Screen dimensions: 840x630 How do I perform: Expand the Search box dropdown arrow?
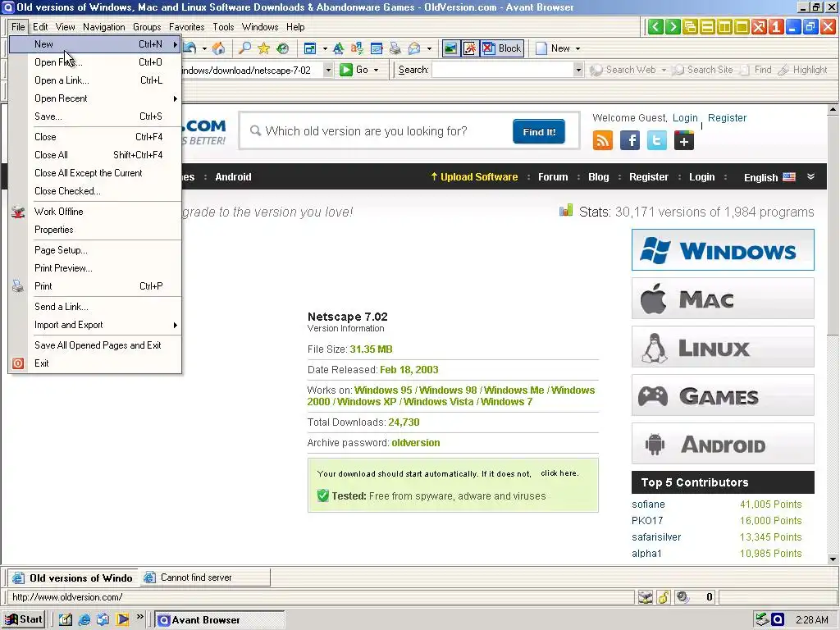click(577, 70)
